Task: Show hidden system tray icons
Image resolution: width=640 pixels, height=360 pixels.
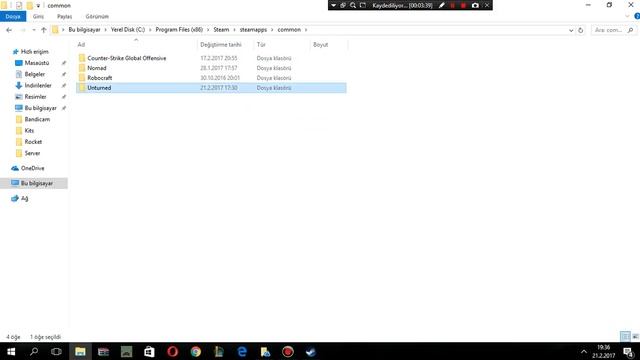Action: [584, 351]
